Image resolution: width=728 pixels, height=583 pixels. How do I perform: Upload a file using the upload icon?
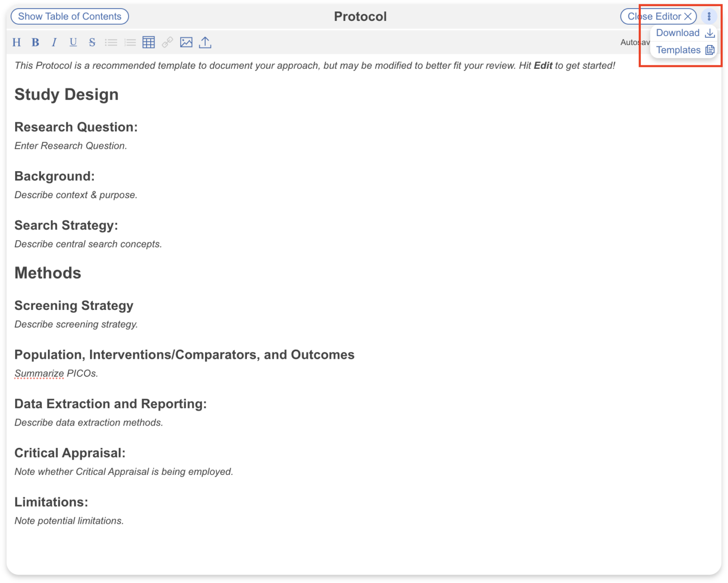(x=205, y=42)
